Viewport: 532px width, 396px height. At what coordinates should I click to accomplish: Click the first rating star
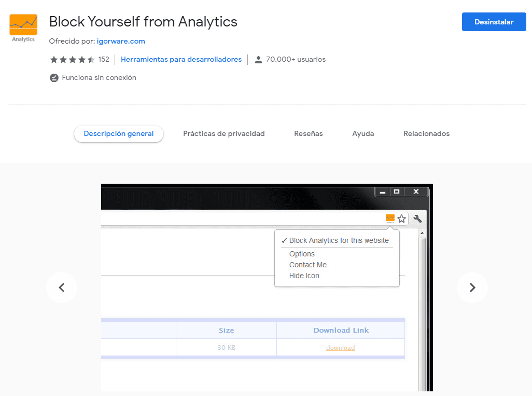(x=54, y=59)
